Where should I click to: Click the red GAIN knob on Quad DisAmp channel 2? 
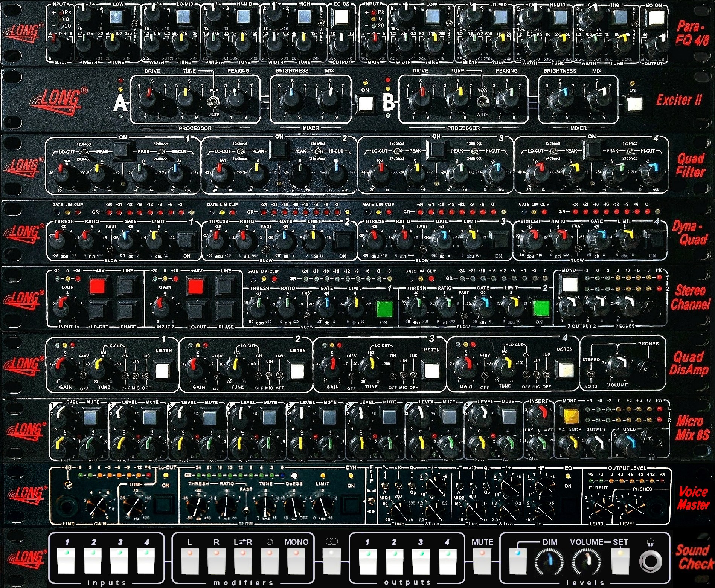pos(194,367)
